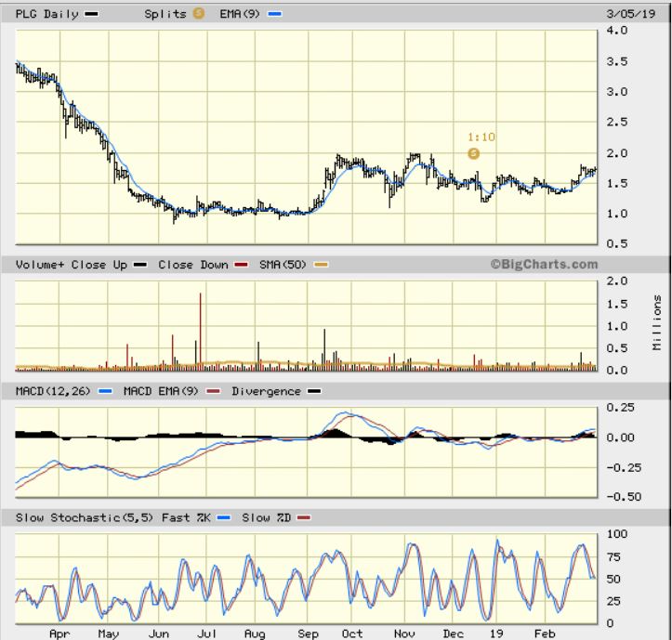672x640 pixels.
Task: Click the 'Volume+' panel label
Action: tap(40, 265)
